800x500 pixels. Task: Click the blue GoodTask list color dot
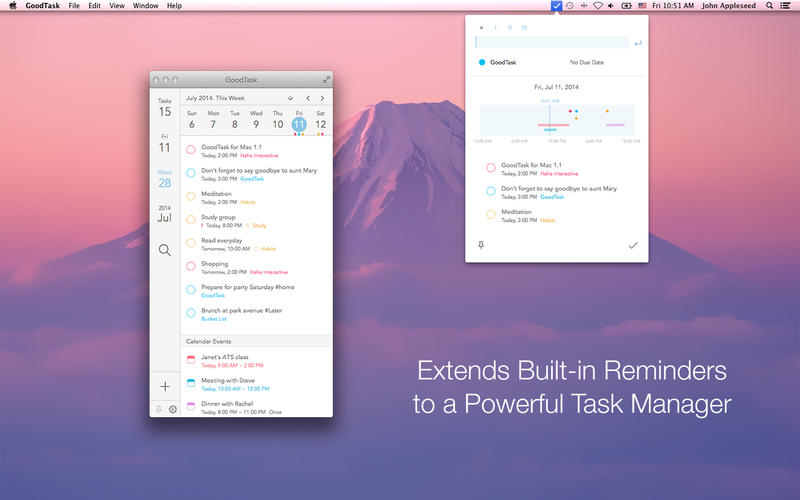pos(482,62)
